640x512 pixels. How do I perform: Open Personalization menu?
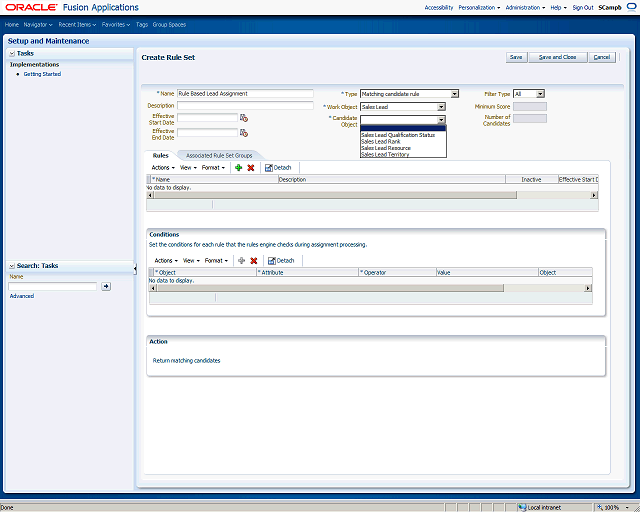(x=479, y=7)
